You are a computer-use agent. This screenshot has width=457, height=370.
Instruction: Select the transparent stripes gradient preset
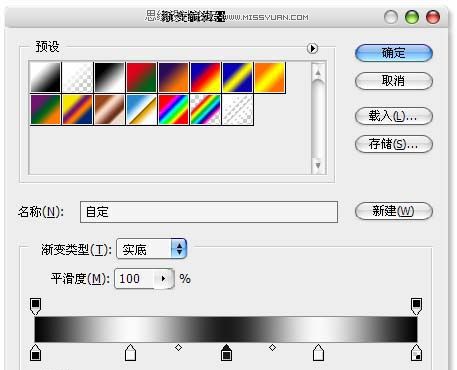click(x=238, y=109)
